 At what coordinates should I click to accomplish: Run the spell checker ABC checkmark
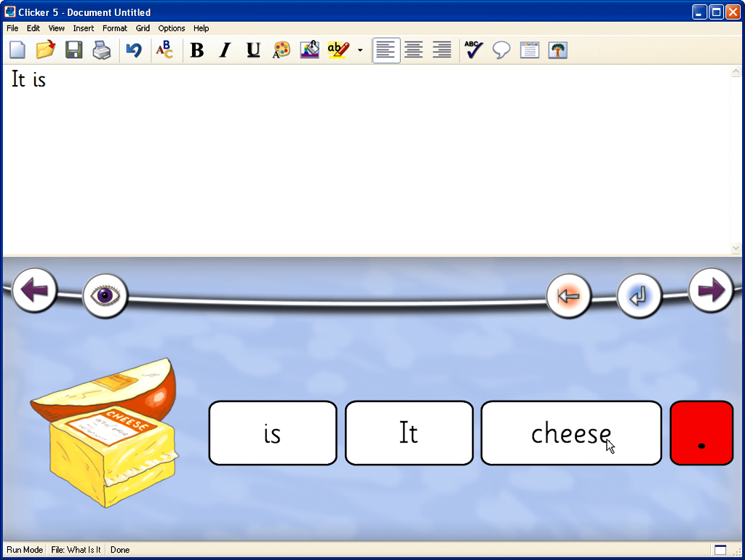[474, 50]
